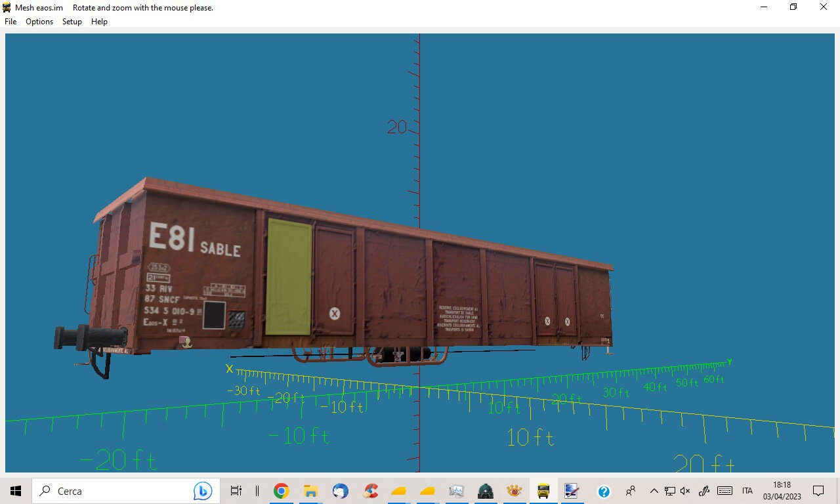This screenshot has height=504, width=840.
Task: Click the green Y axis label
Action: click(x=729, y=362)
